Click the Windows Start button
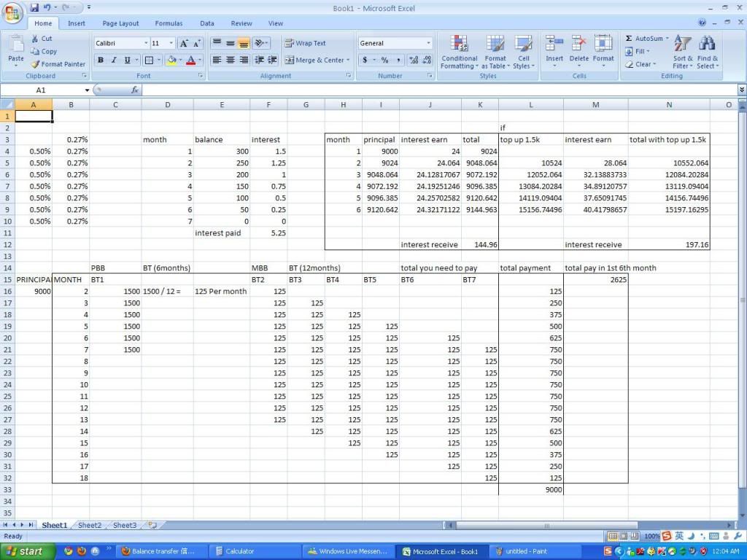 click(25, 551)
